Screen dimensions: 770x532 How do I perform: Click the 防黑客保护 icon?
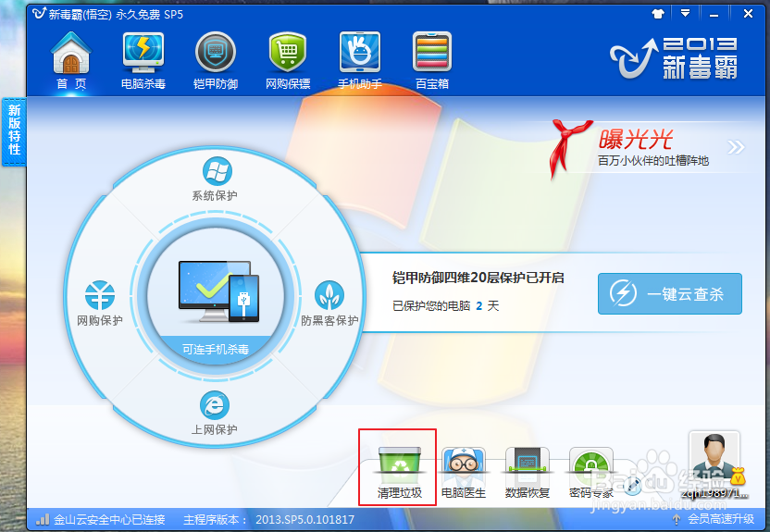tap(329, 295)
